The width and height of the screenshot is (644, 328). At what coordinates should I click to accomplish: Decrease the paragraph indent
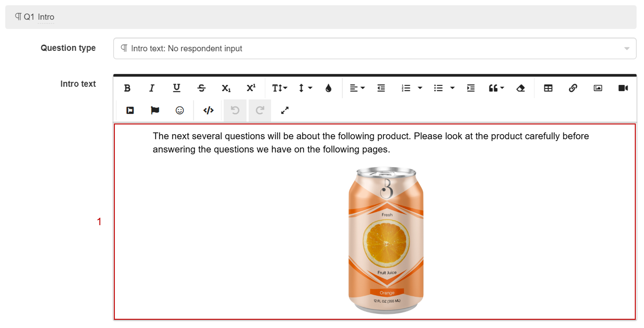pyautogui.click(x=381, y=88)
